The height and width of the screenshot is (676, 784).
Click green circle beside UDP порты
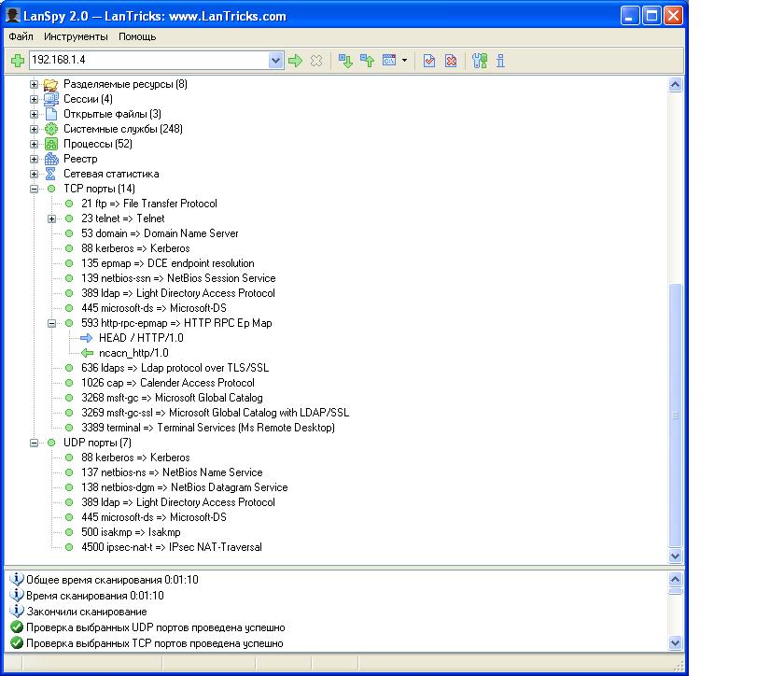point(51,443)
